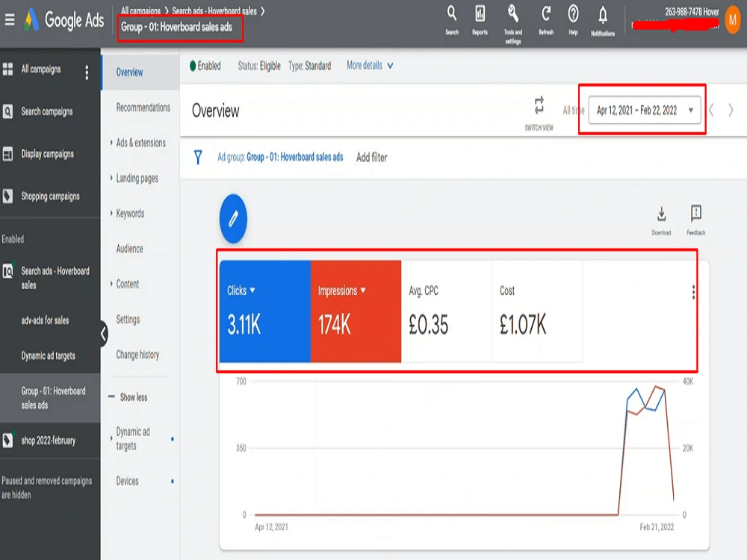Open date range dropdown Apr 12, 2021
This screenshot has height=560, width=747.
pos(645,111)
